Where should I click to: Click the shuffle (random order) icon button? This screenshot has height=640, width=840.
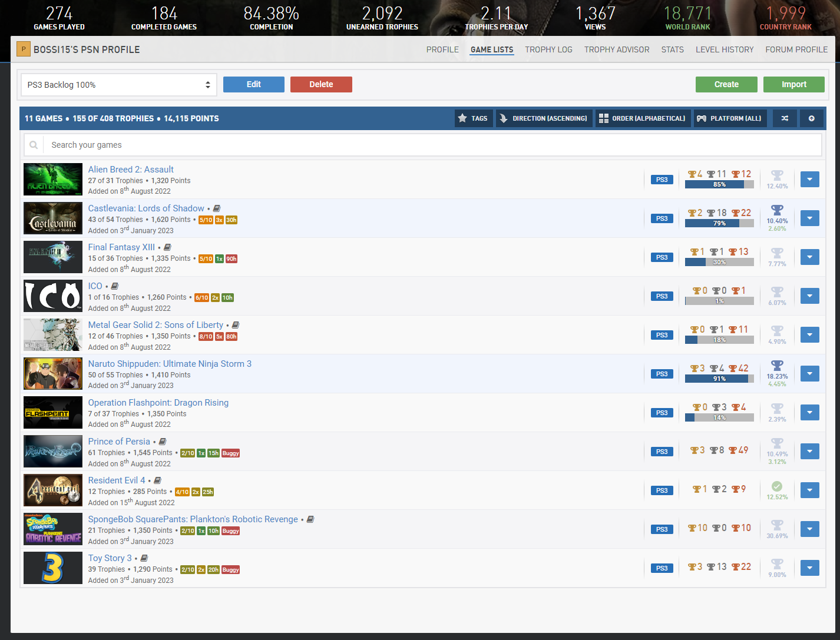(785, 118)
